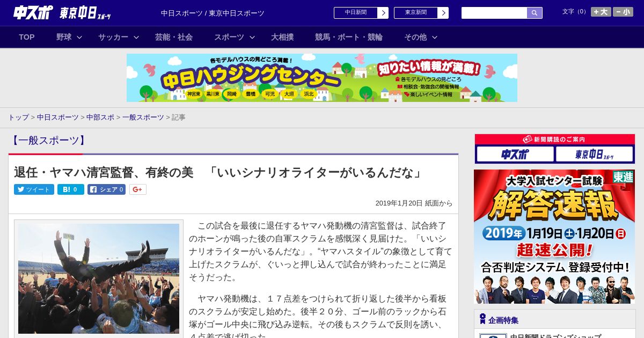The width and height of the screenshot is (644, 338).
Task: Click the 【一般スポーツ】 section heading
Action: point(48,141)
